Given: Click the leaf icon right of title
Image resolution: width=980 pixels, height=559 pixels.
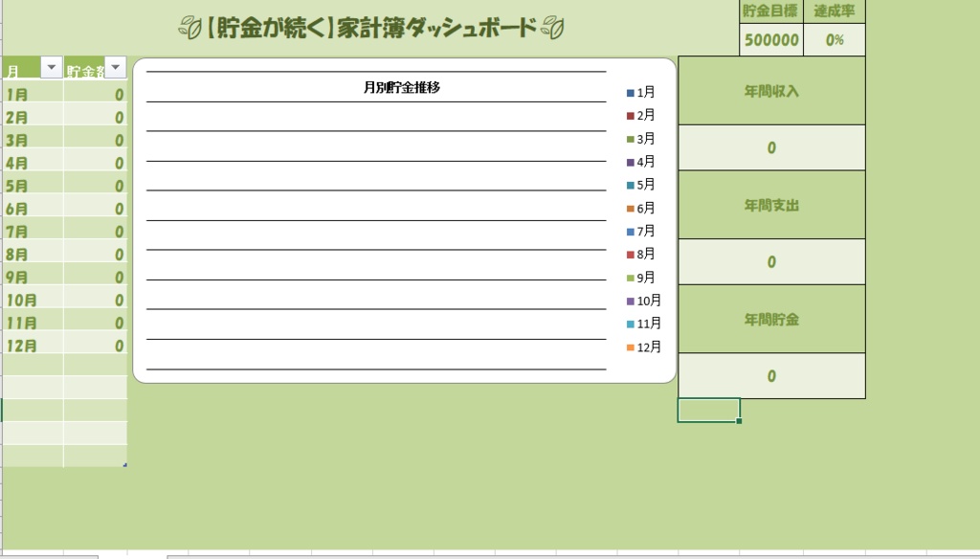Looking at the screenshot, I should pyautogui.click(x=552, y=28).
